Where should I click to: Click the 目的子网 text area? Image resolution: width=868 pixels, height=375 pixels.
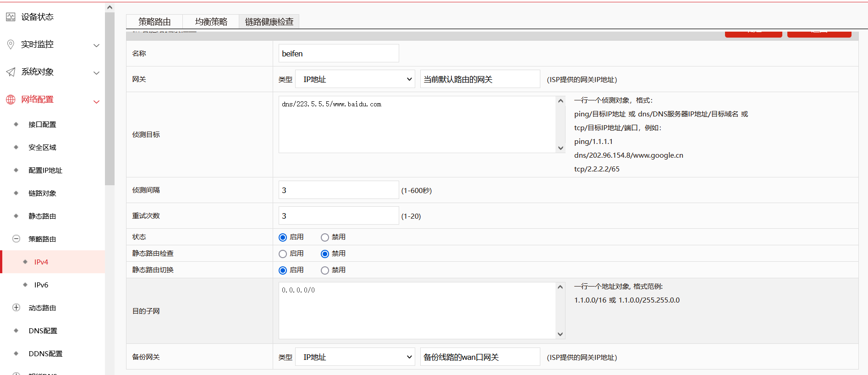coord(417,310)
